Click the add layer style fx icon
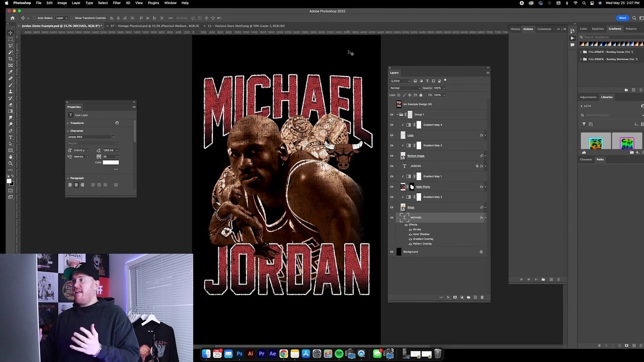This screenshot has height=362, width=644. coord(448,297)
